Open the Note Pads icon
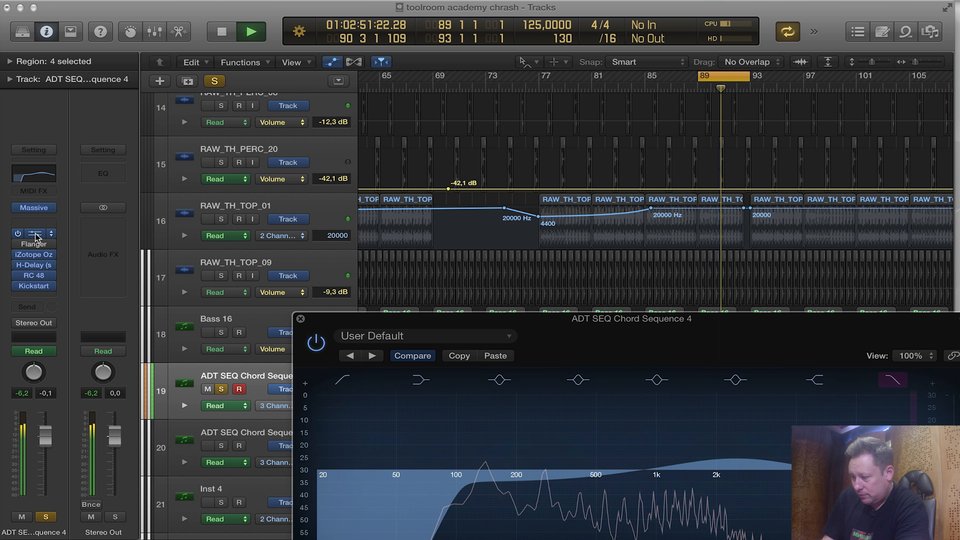960x540 pixels. tap(882, 32)
